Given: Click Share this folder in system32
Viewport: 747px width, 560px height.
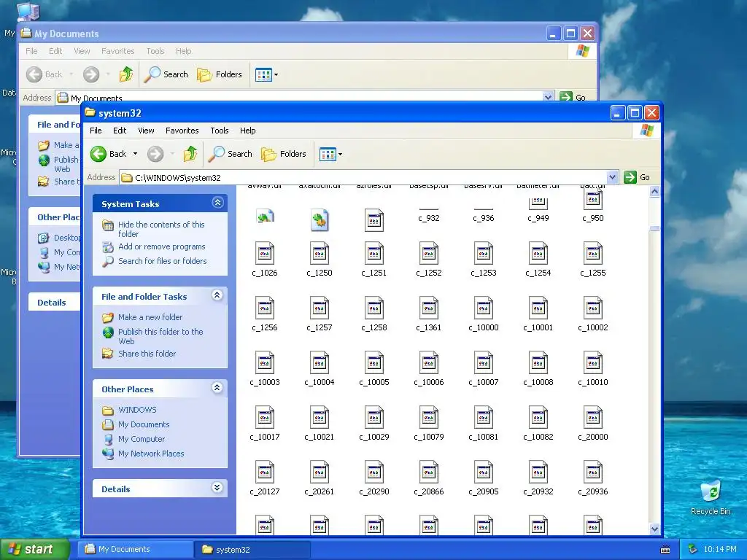Looking at the screenshot, I should point(147,354).
